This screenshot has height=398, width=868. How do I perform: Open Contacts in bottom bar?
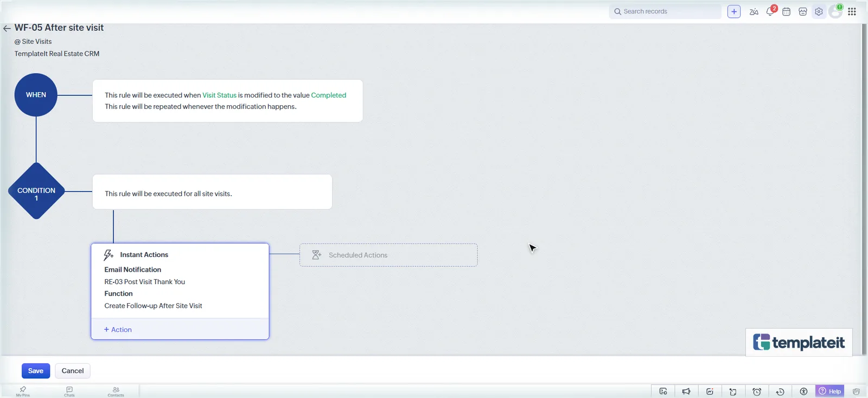tap(116, 391)
